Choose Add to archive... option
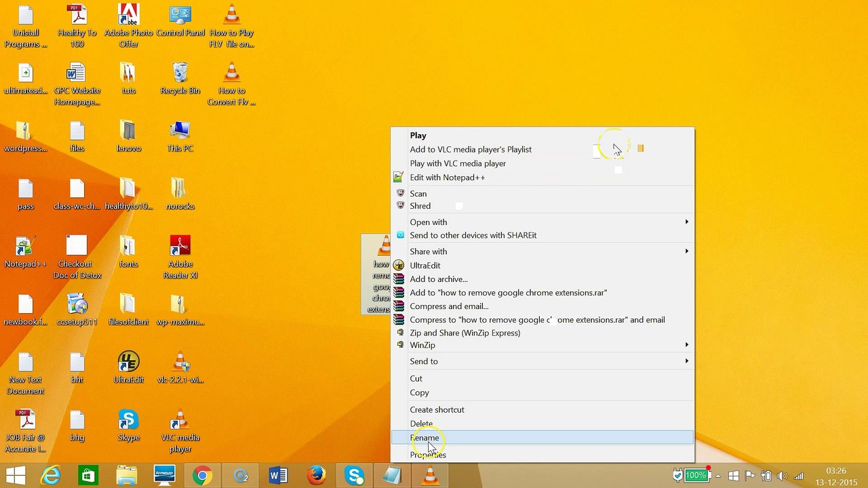Image resolution: width=868 pixels, height=488 pixels. (x=542, y=279)
